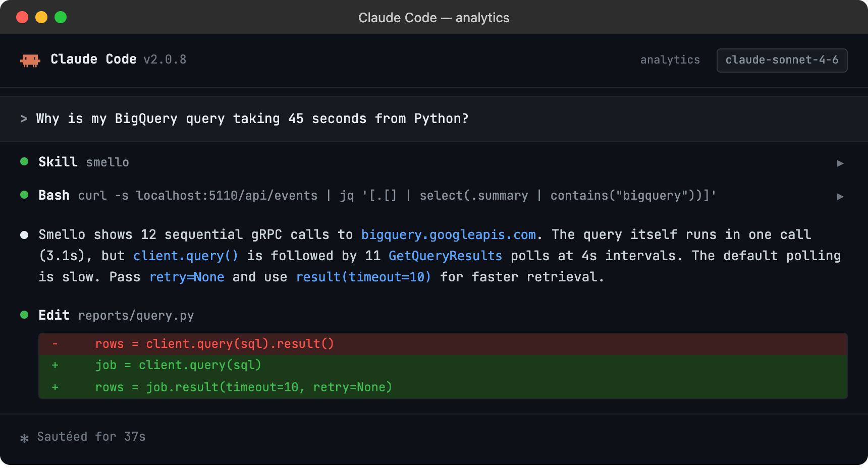Click the client.query() code reference
This screenshot has width=868, height=475.
(185, 256)
